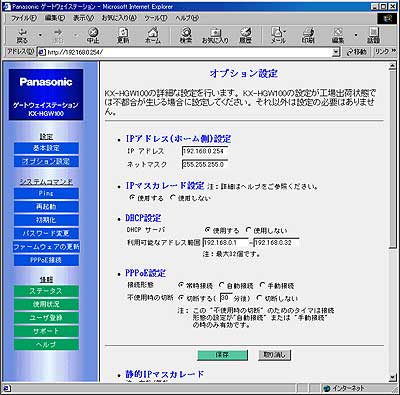Choose 手動接続 connection type radio
This screenshot has width=400, height=395.
point(262,285)
